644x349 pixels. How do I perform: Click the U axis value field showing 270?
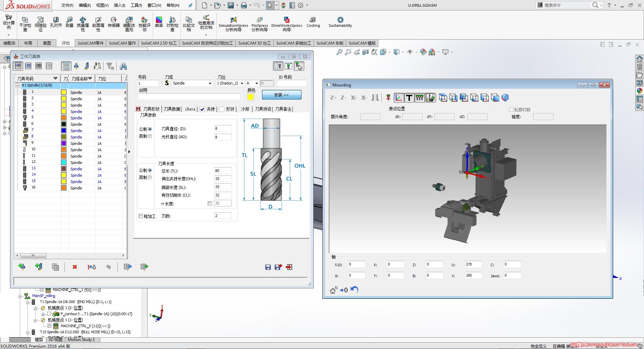pos(473,265)
